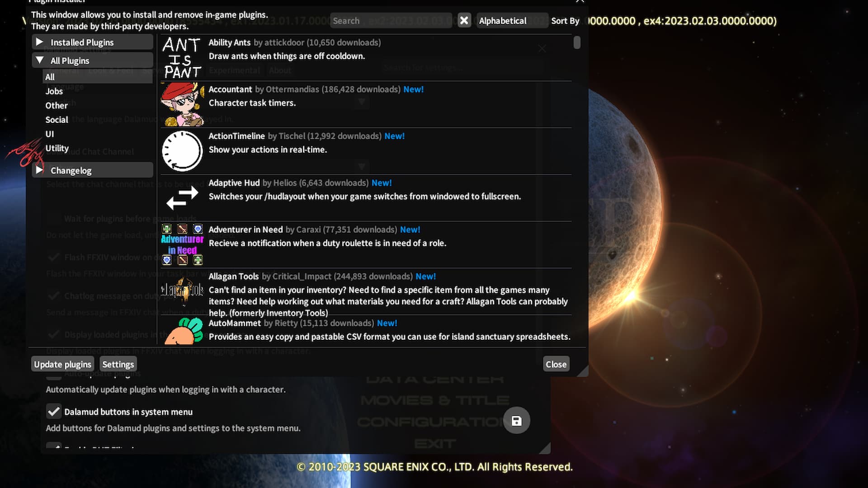Click the Sort By label
868x488 pixels.
[565, 21]
